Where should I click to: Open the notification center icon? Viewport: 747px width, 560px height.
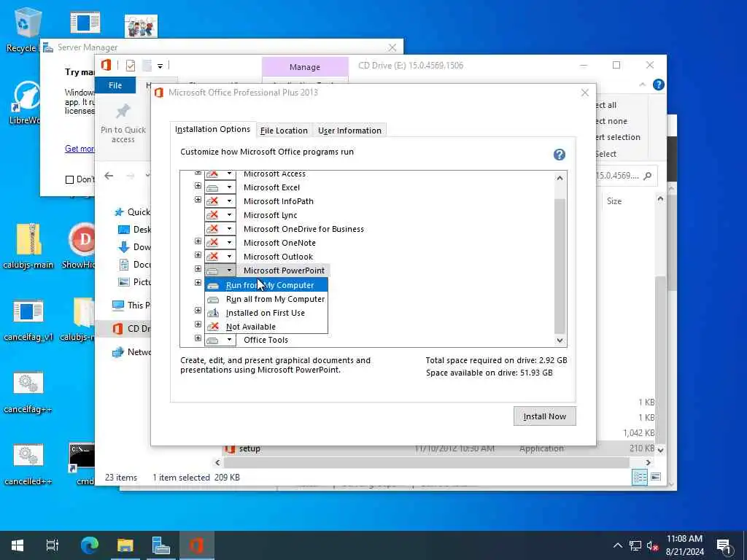point(724,545)
